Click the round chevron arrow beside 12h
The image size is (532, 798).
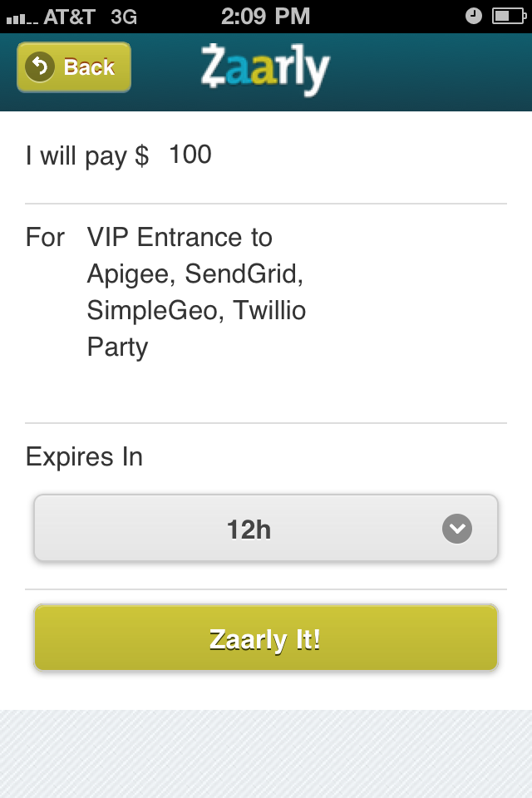coord(456,529)
